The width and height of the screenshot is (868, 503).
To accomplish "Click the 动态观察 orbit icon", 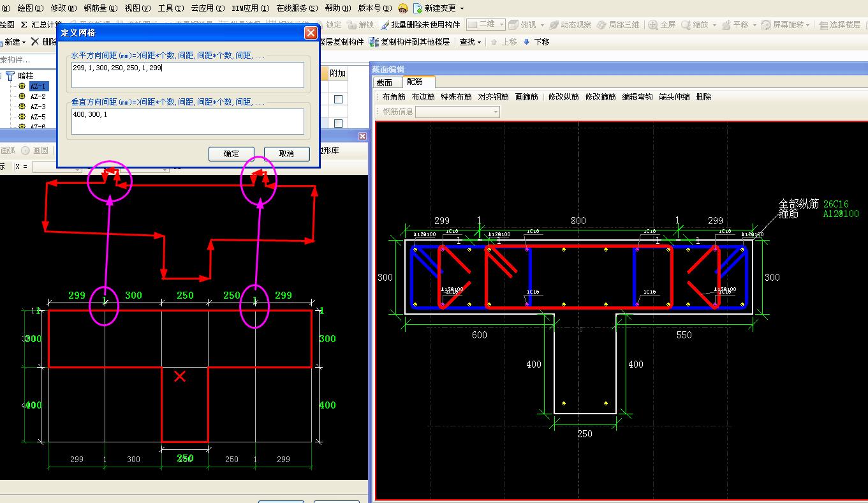I will tap(554, 25).
